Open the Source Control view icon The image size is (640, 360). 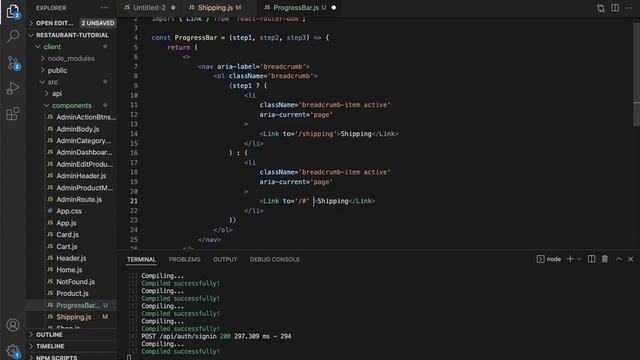click(13, 62)
